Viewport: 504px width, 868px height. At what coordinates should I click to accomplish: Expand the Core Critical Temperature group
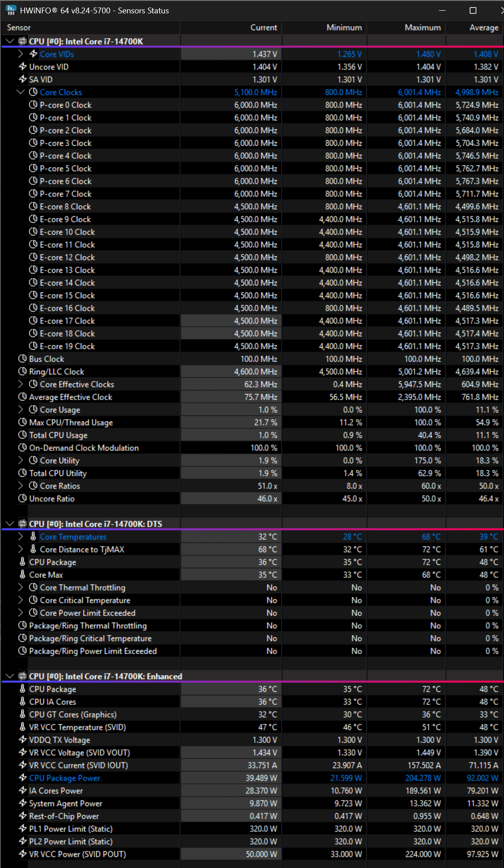[20, 600]
